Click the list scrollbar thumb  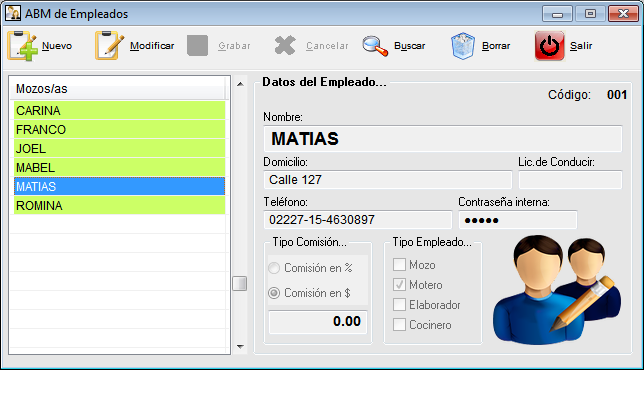pos(239,283)
